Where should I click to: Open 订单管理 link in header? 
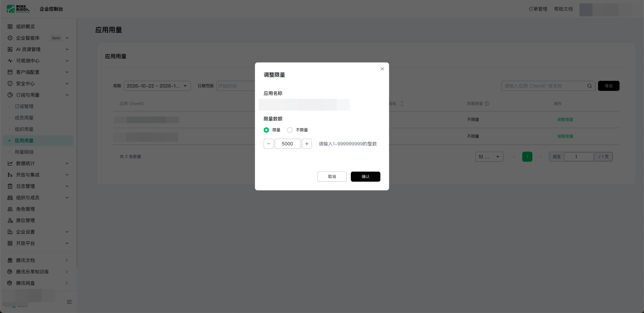[538, 9]
